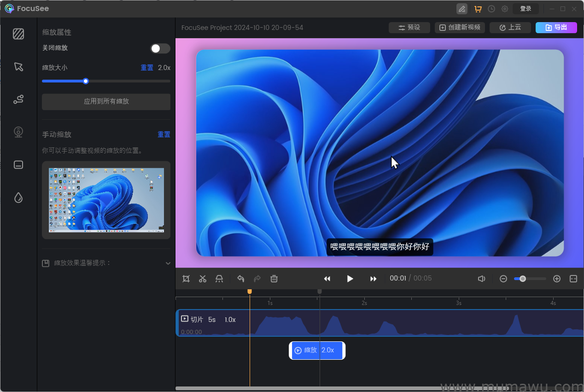Click the 导出 export button
The width and height of the screenshot is (584, 392).
556,27
